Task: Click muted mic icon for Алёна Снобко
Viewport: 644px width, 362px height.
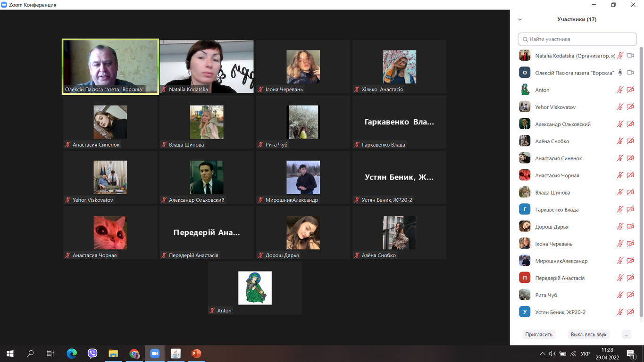Action: coord(620,141)
